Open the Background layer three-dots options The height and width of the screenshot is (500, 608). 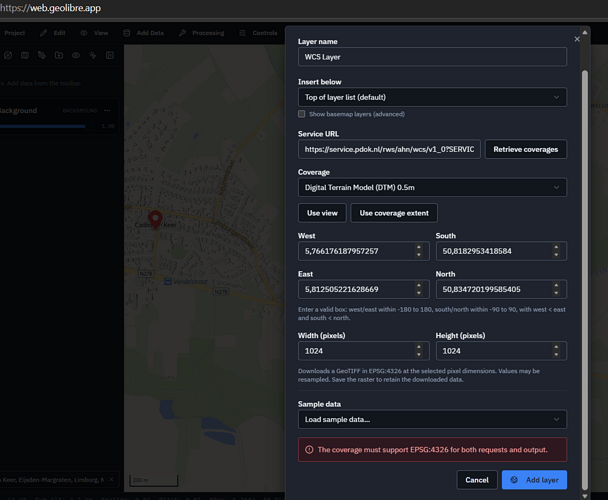tap(107, 111)
